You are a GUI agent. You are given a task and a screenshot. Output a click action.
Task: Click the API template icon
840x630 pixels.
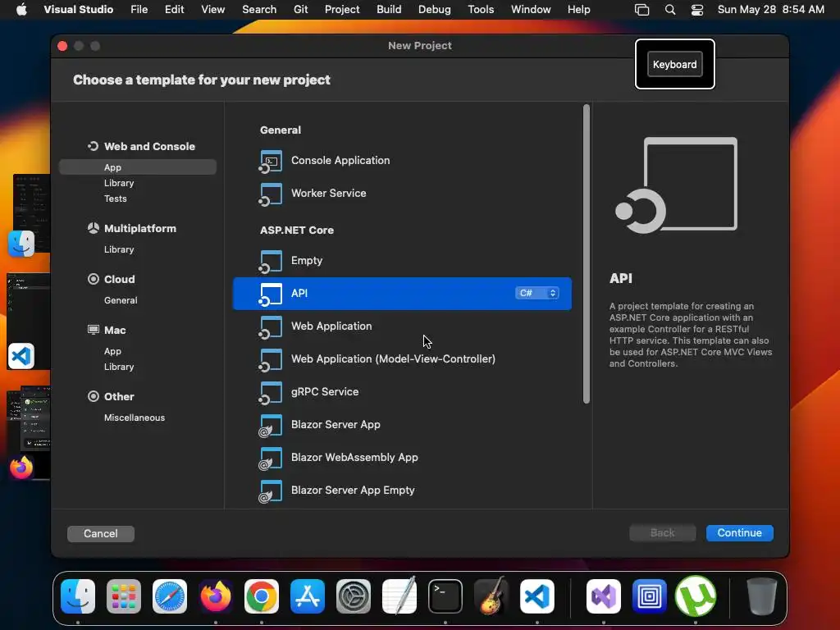click(271, 294)
